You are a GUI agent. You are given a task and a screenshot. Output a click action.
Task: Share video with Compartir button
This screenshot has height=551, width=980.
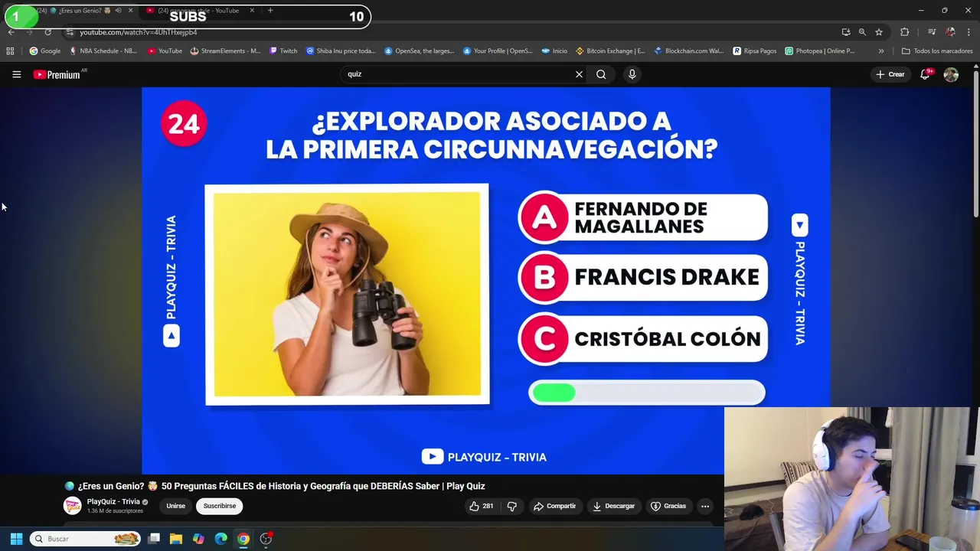click(554, 506)
